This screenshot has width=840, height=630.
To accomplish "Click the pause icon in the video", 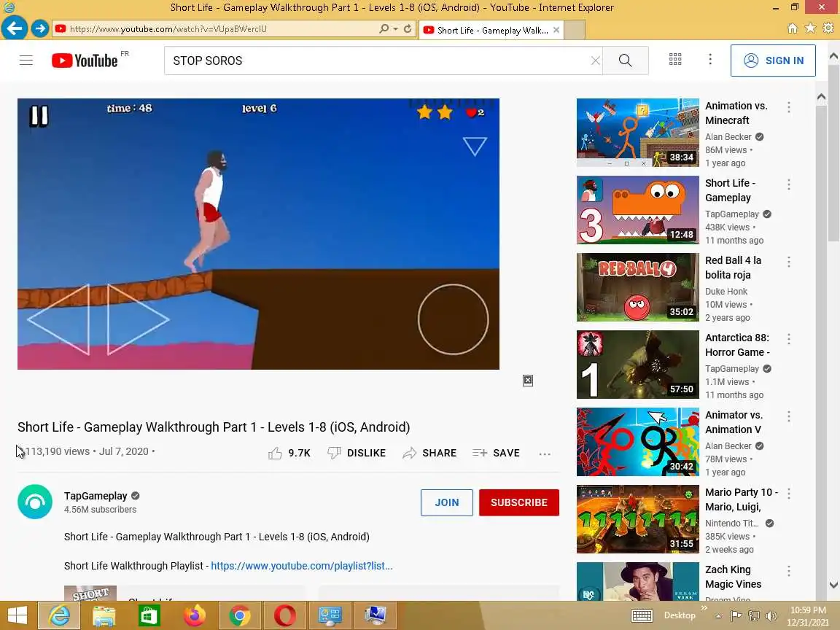I will pyautogui.click(x=39, y=116).
